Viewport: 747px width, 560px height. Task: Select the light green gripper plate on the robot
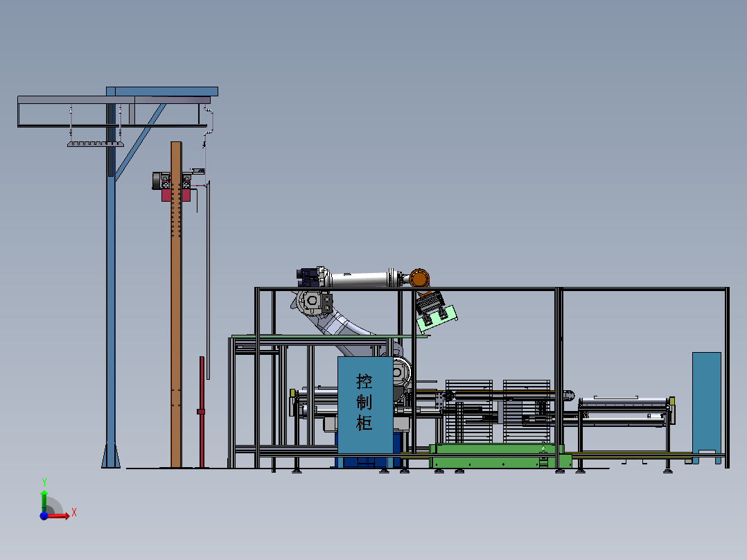[x=437, y=319]
